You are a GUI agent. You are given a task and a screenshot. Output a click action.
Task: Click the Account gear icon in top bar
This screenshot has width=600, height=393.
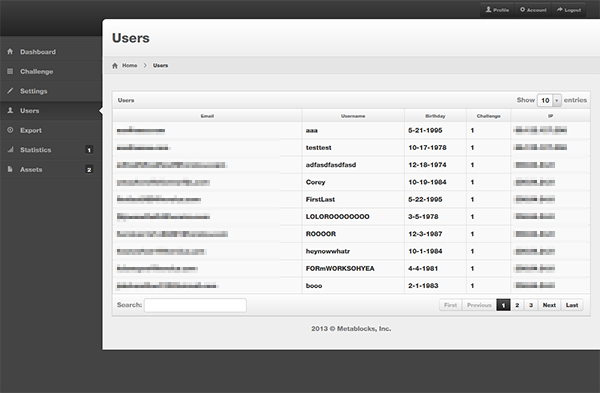(x=522, y=10)
